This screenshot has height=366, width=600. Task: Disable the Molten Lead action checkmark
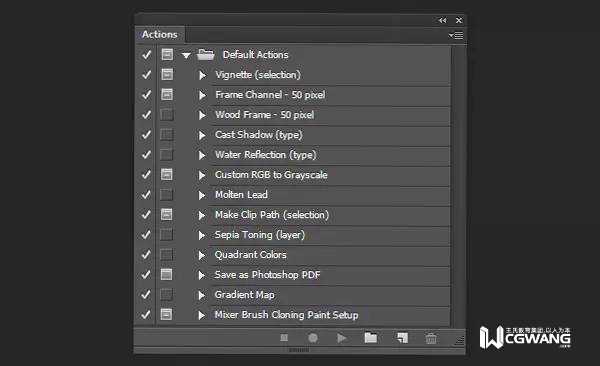(146, 194)
